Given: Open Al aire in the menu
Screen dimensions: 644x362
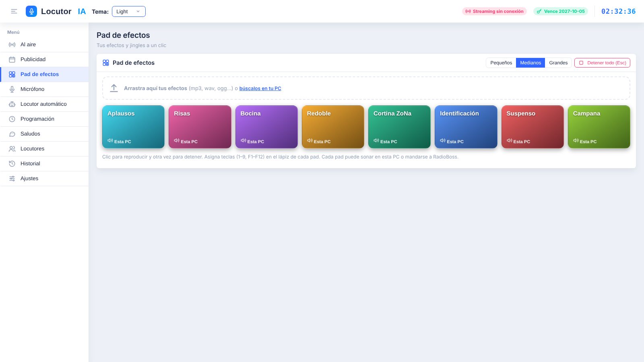Looking at the screenshot, I should tap(44, 45).
